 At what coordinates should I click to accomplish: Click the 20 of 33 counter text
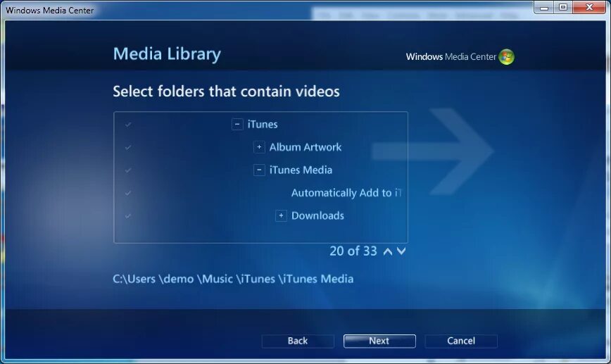(353, 251)
